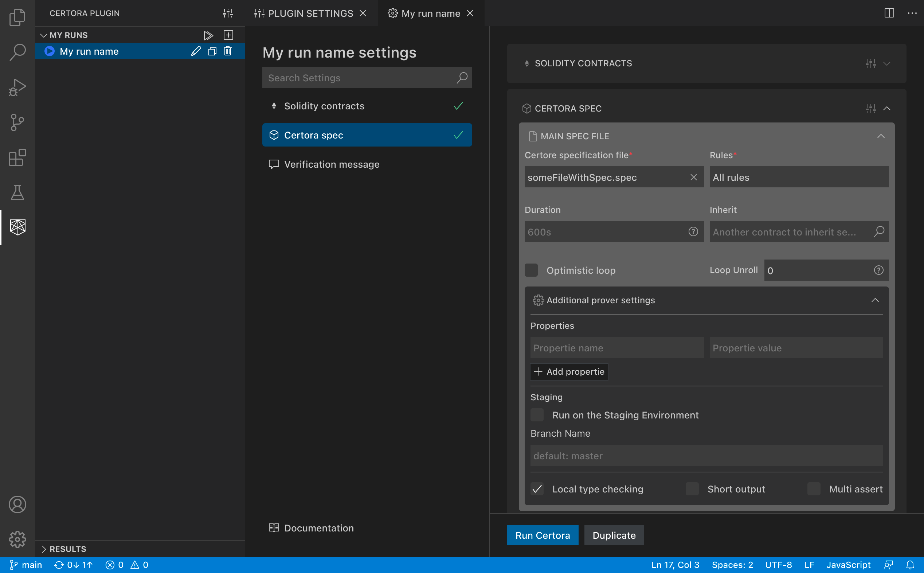Select Solidity contracts settings item
The width and height of the screenshot is (924, 573).
pos(367,106)
